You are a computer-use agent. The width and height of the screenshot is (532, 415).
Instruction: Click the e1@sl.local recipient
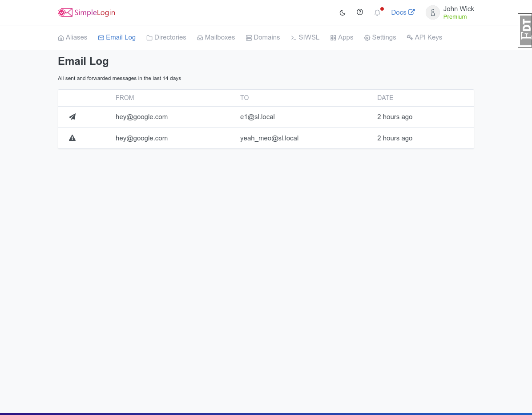pyautogui.click(x=258, y=117)
